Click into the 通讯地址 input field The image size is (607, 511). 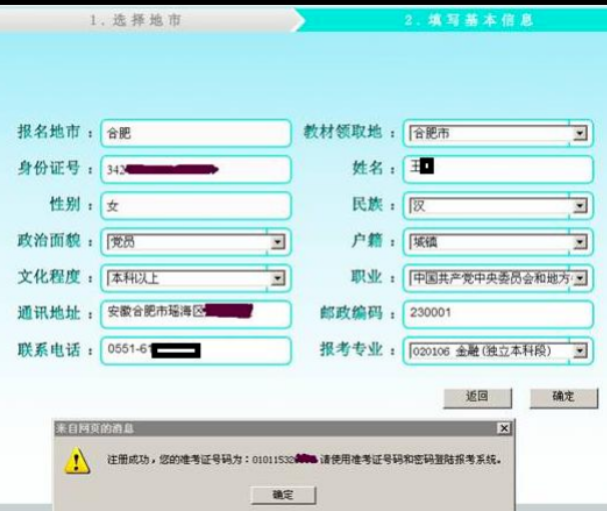click(x=195, y=314)
